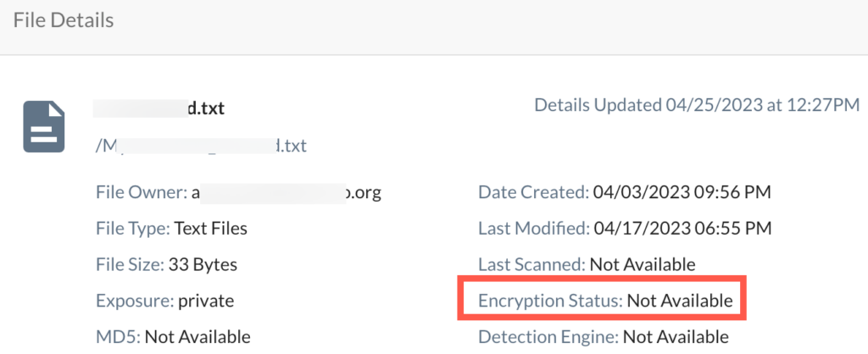Viewport: 868px width, 354px height.
Task: Open the file path link ending in .txt
Action: pyautogui.click(x=201, y=146)
